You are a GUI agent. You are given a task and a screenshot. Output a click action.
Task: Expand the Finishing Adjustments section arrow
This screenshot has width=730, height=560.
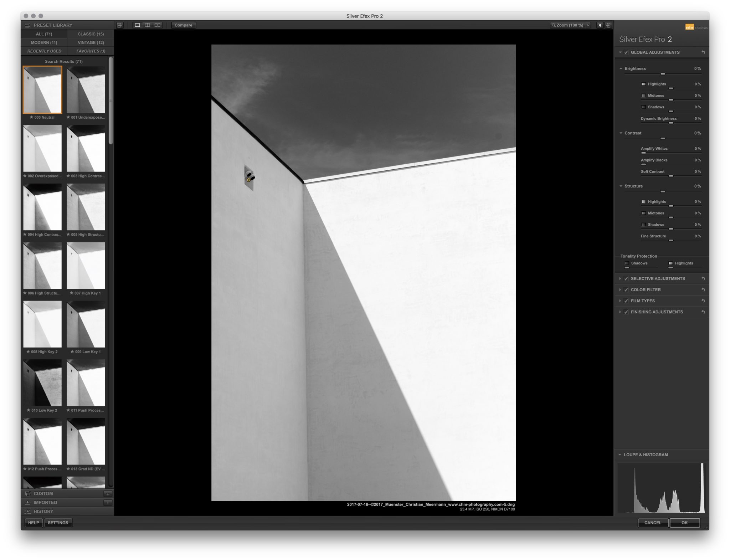click(x=620, y=312)
